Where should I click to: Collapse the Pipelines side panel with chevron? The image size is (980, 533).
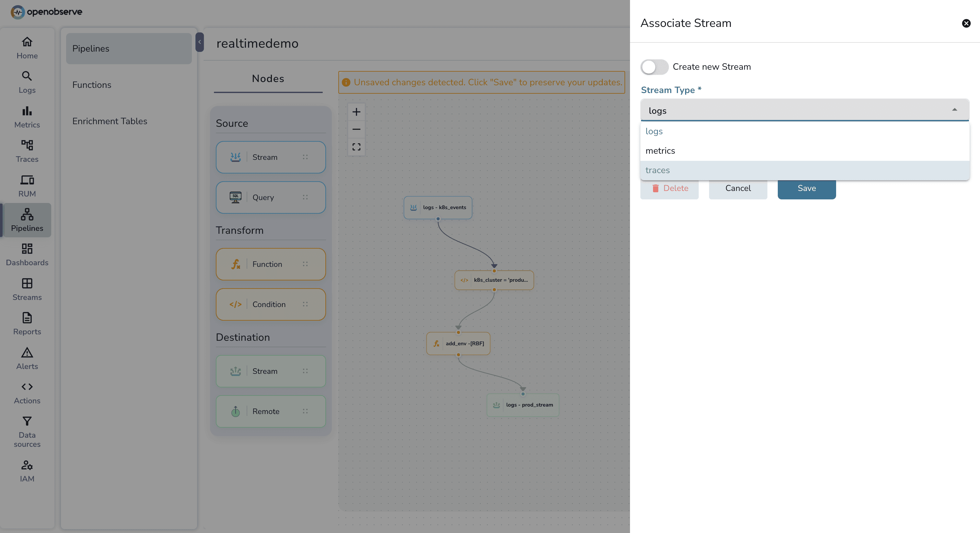(x=199, y=42)
